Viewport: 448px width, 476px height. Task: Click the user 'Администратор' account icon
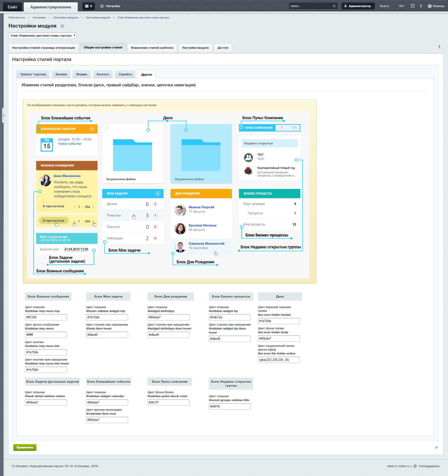pos(346,5)
